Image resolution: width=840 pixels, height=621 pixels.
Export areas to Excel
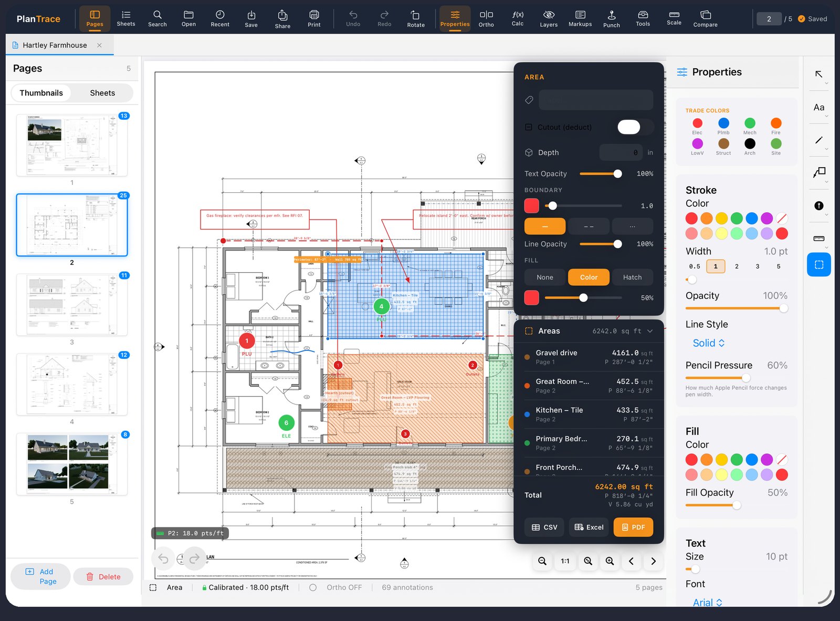point(589,527)
